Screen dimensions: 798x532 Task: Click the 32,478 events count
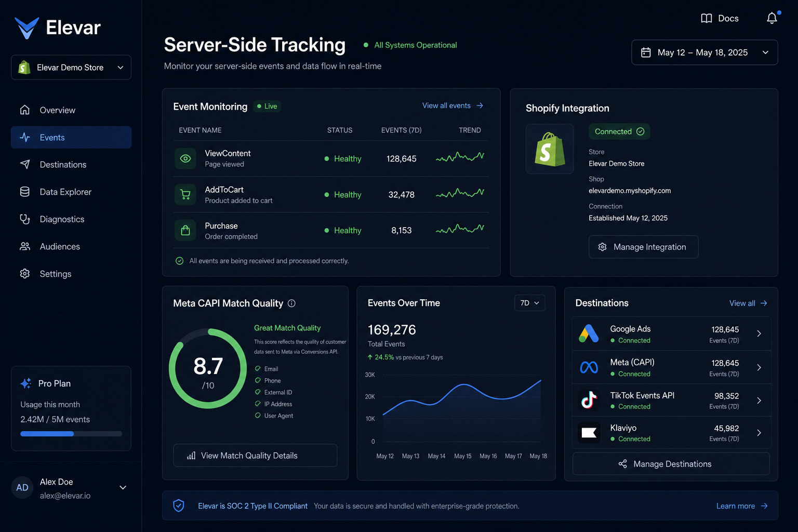pyautogui.click(x=402, y=195)
